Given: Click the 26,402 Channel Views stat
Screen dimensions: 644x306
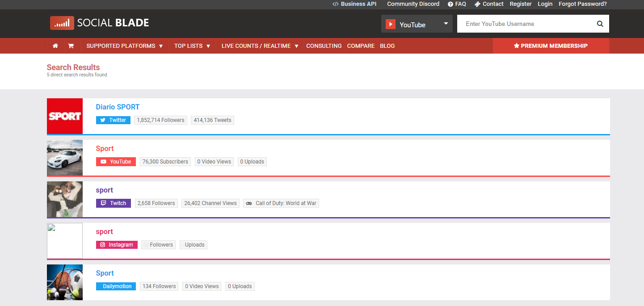Looking at the screenshot, I should pos(210,203).
